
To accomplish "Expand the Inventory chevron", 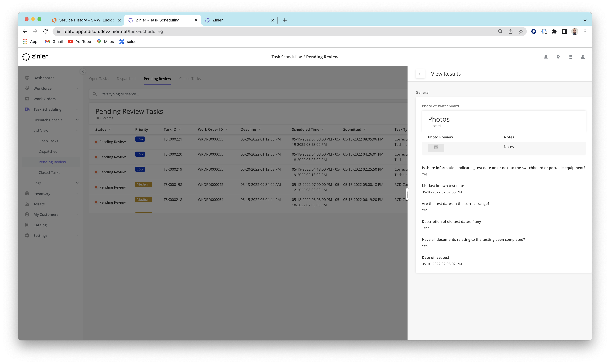I will pyautogui.click(x=78, y=194).
